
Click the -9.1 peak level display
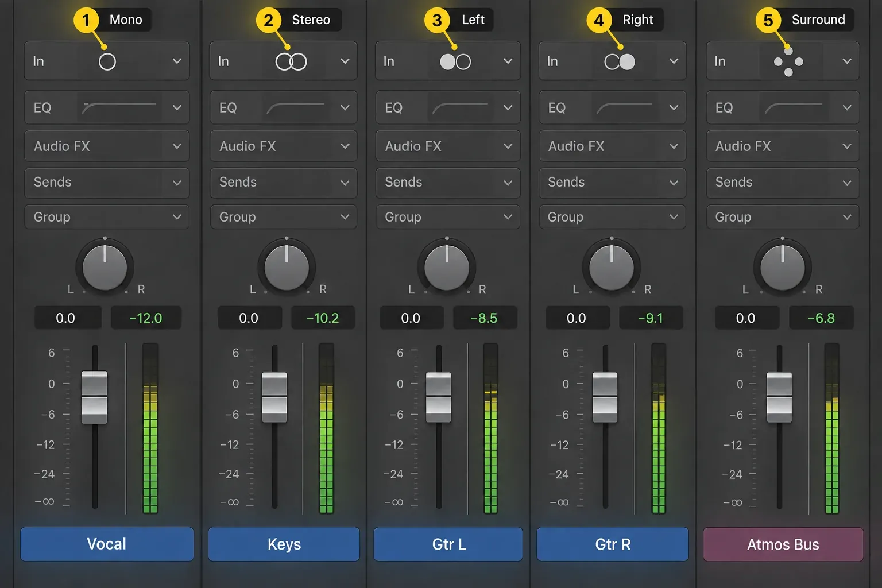click(651, 318)
